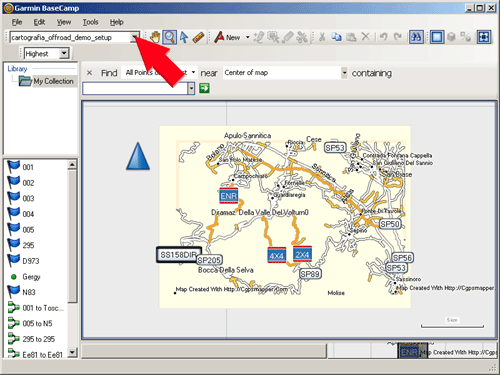
Task: Click the Delete X toolbar icon
Action: click(x=366, y=37)
